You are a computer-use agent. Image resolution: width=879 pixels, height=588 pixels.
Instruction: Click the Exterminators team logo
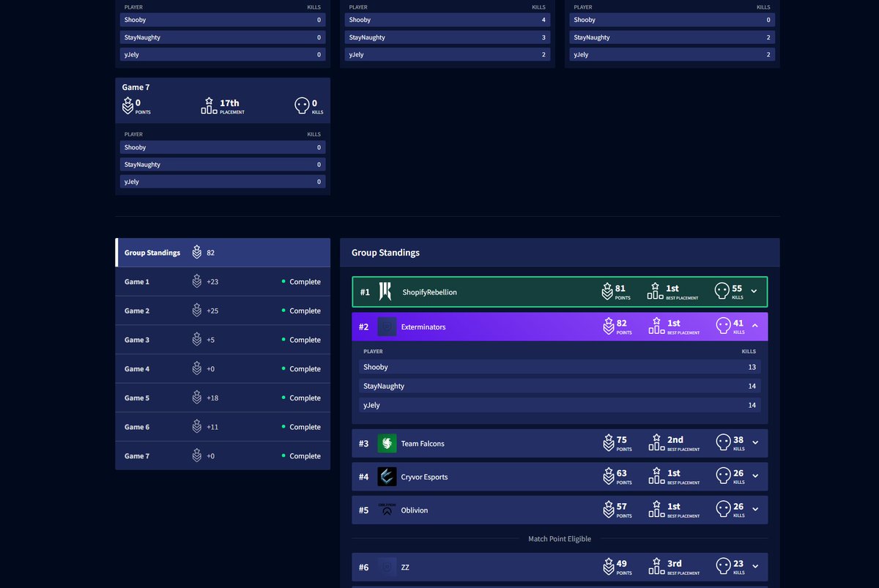(x=386, y=327)
